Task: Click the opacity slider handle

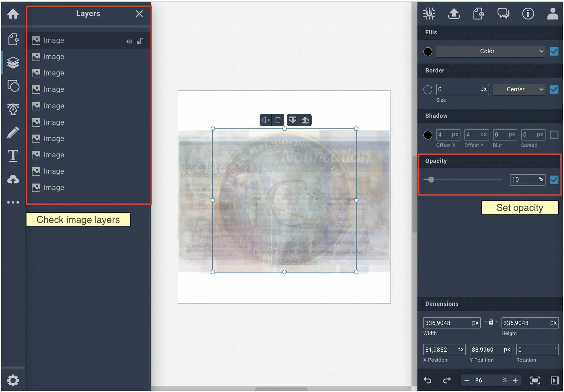Action: point(431,180)
